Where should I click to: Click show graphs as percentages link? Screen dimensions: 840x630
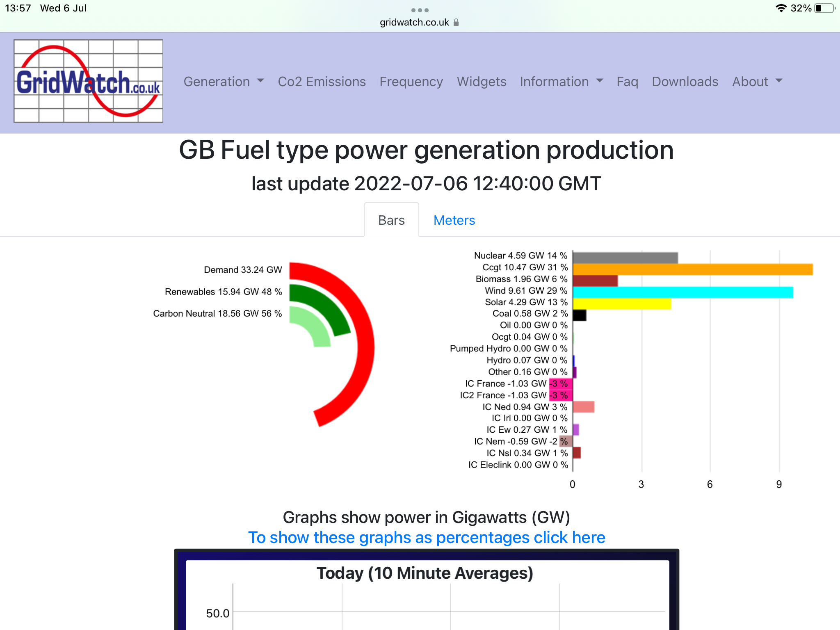(x=427, y=537)
